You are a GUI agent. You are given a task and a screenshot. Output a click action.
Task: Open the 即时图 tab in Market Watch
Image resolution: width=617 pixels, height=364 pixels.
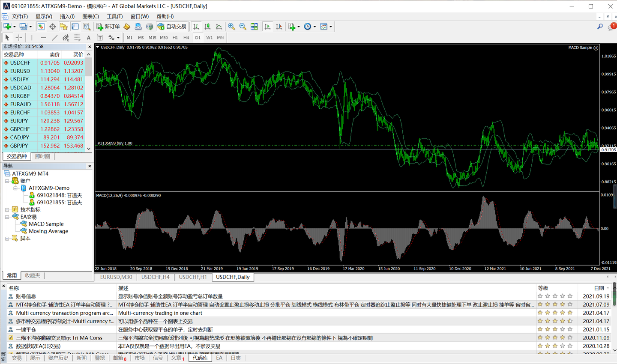tap(42, 156)
